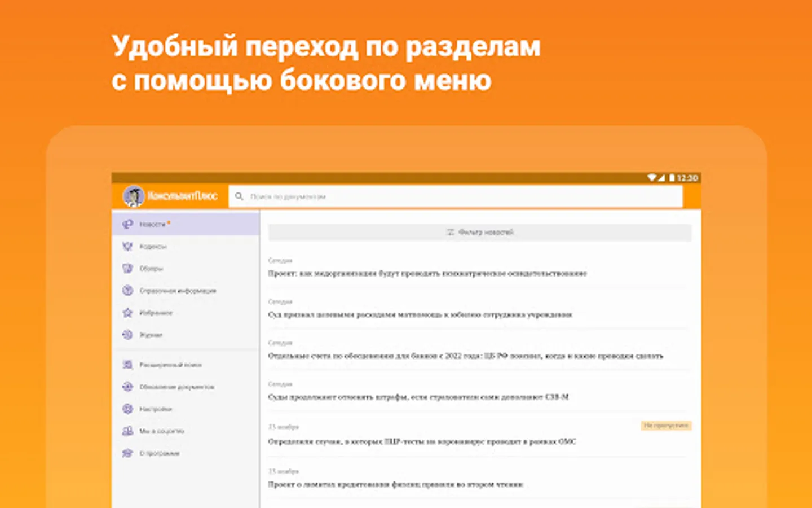Viewport: 812px width, 508px height.
Task: Click the Не пропустите badge
Action: click(x=666, y=426)
